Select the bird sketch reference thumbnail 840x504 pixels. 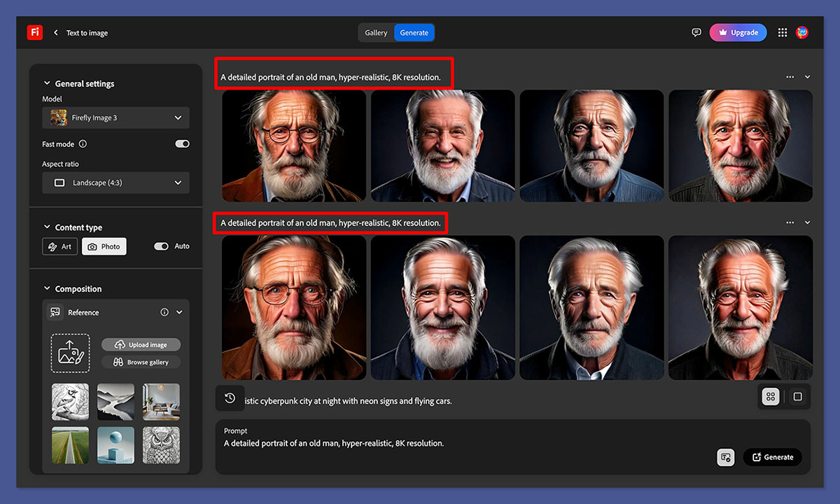pos(70,402)
